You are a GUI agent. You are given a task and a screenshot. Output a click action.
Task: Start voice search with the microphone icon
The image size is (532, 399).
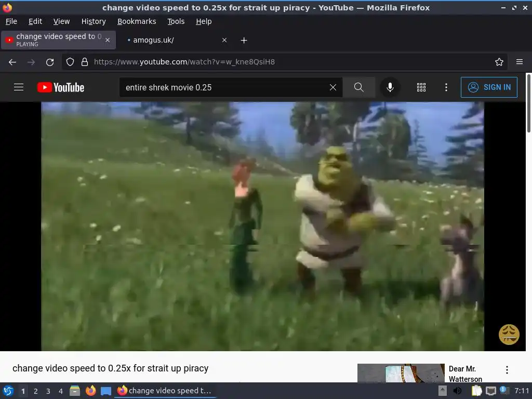[x=390, y=87]
